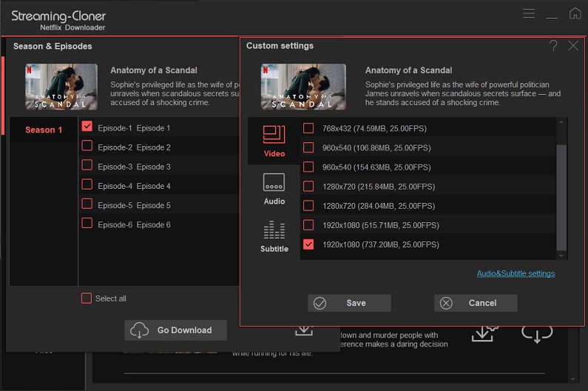Open help in Custom settings dialog
This screenshot has height=391, width=588.
[553, 46]
